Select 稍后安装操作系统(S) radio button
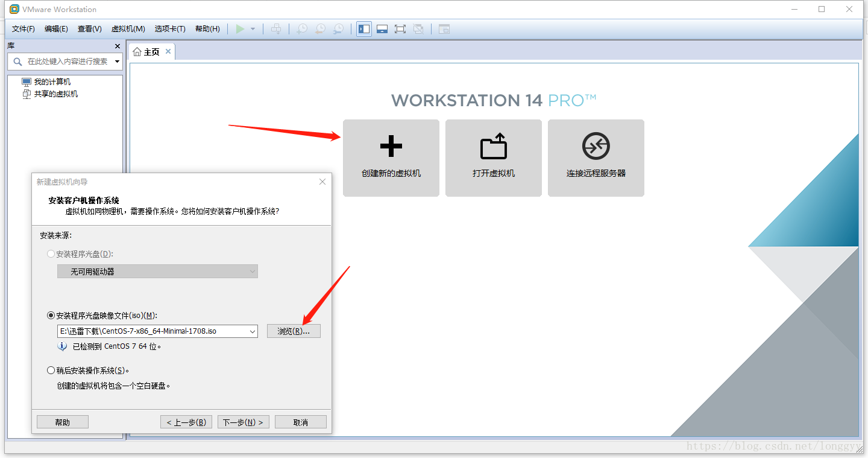Screen dimensions: 868x458 51,371
